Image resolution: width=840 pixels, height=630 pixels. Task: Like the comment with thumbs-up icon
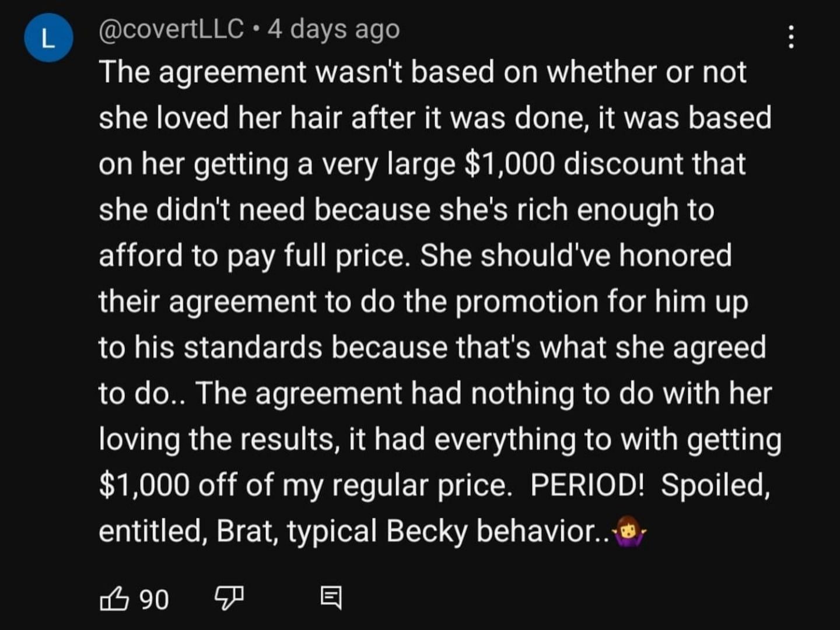[x=114, y=598]
